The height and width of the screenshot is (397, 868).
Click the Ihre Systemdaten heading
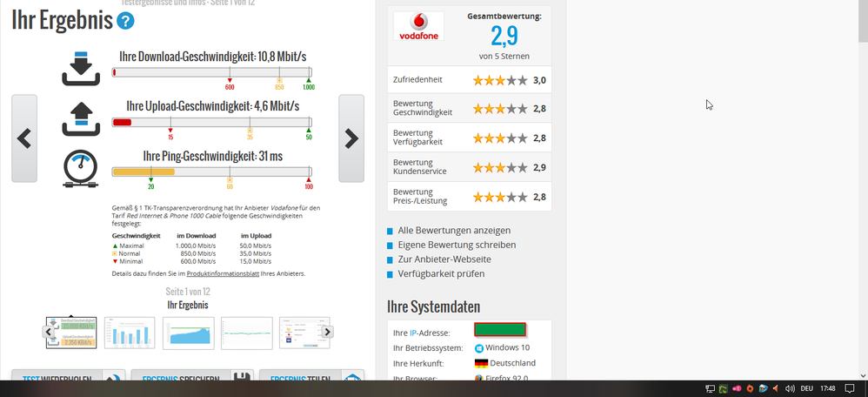[x=433, y=306]
